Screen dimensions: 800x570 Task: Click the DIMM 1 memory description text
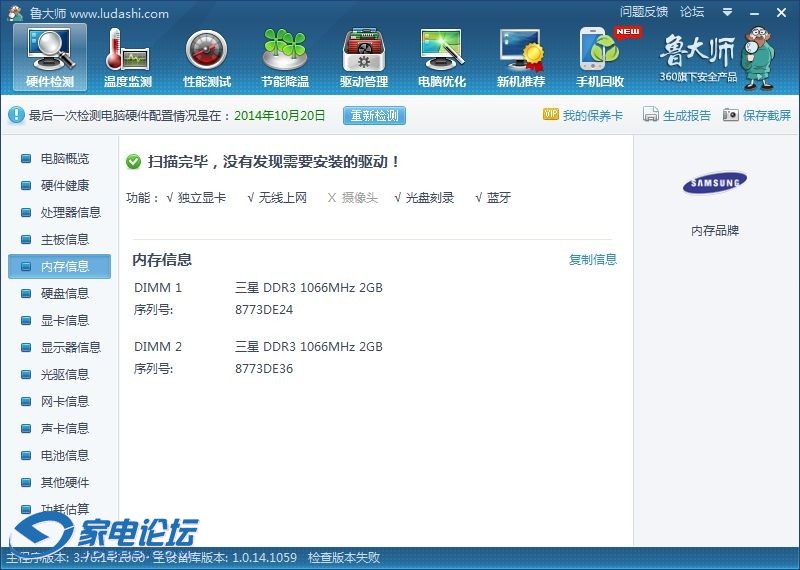coord(309,288)
